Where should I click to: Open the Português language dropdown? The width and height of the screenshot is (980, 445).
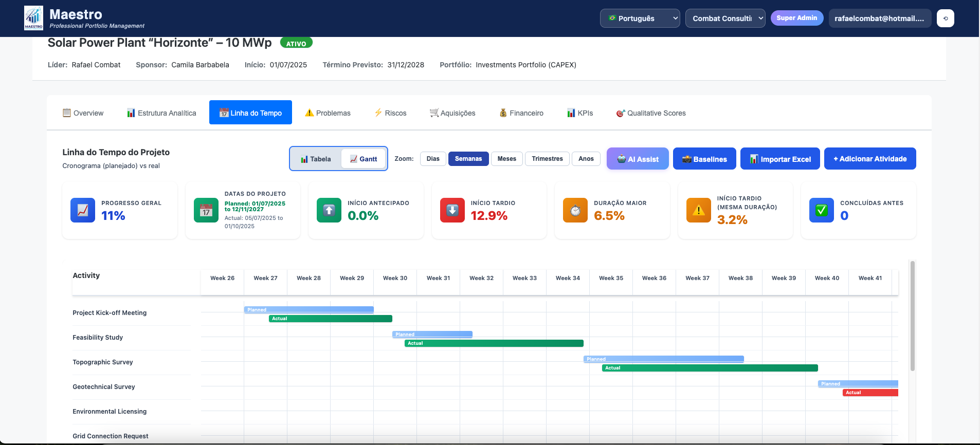(x=640, y=18)
